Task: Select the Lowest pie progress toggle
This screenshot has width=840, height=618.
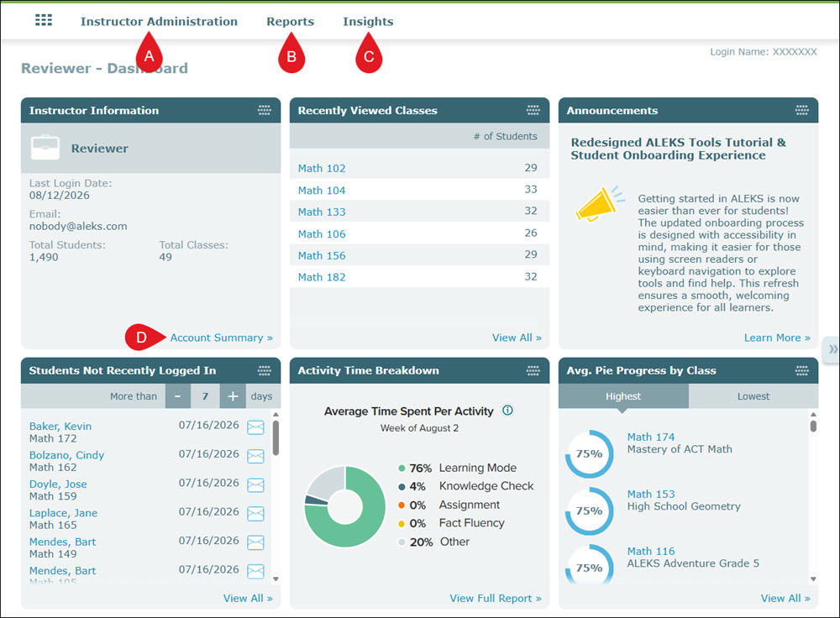Action: 753,396
